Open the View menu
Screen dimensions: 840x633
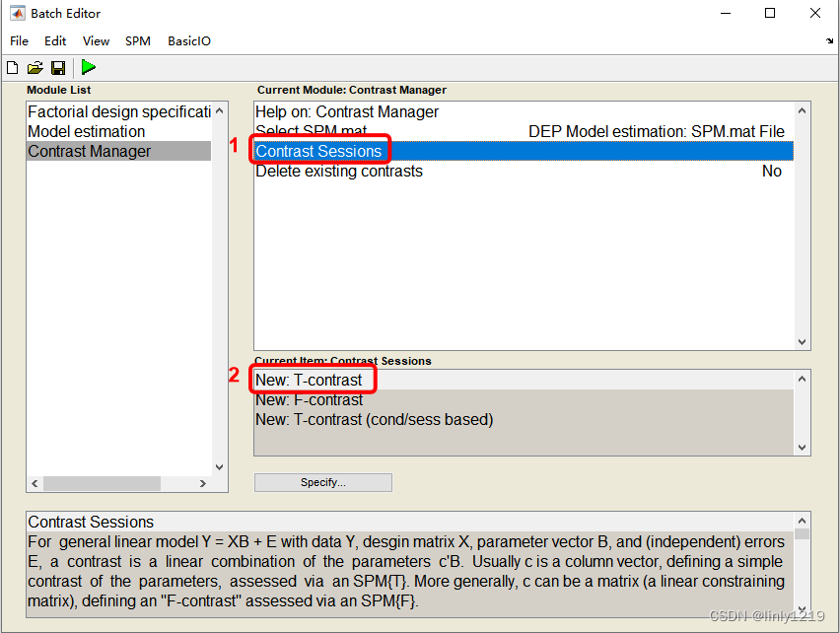click(95, 41)
